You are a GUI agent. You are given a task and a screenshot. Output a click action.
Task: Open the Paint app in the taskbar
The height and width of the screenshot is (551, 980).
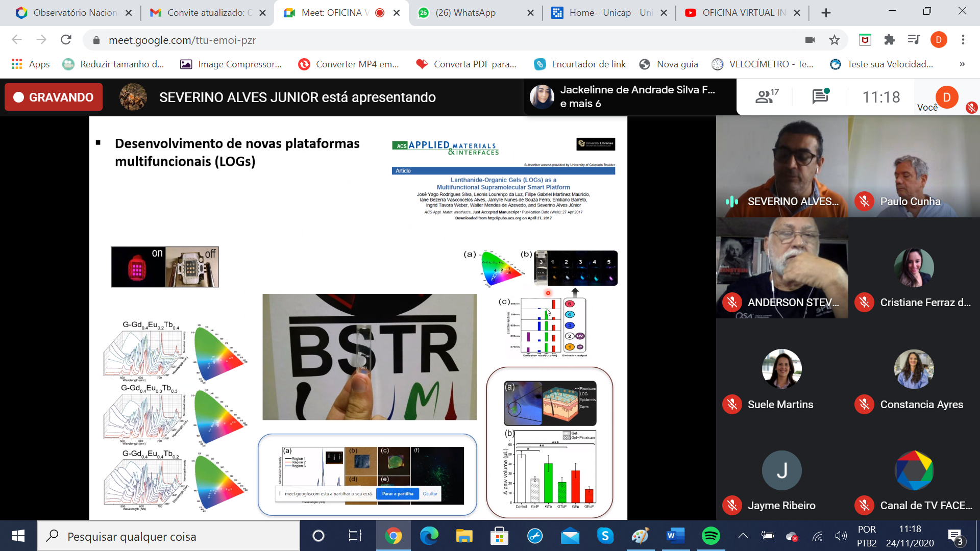640,536
